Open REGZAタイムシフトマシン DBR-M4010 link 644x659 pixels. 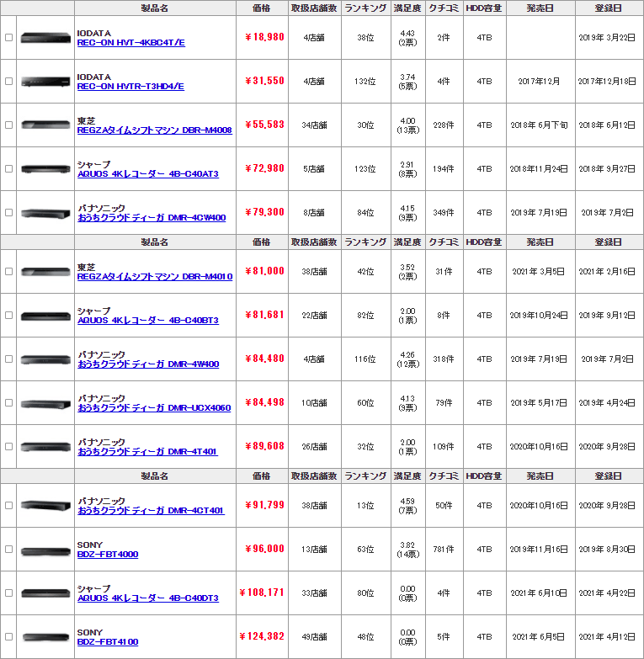155,277
